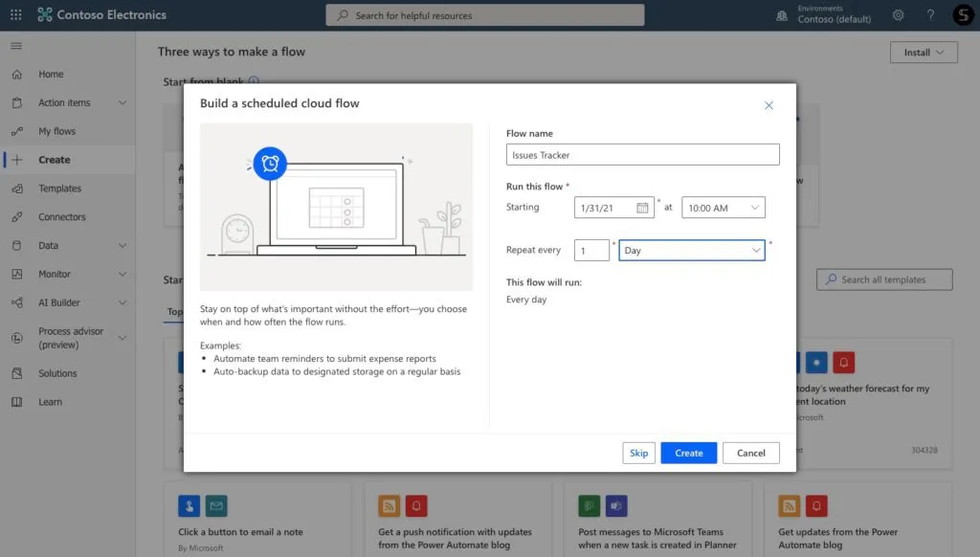Screen dimensions: 980x557
Task: Click the bell icon on Power Automate blog template
Action: point(816,505)
